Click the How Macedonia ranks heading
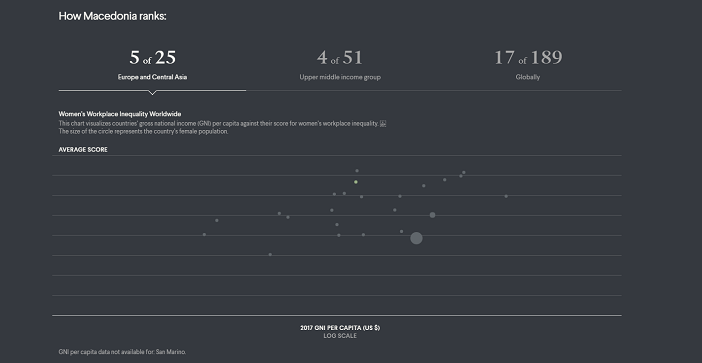This screenshot has height=363, width=702. coord(112,16)
